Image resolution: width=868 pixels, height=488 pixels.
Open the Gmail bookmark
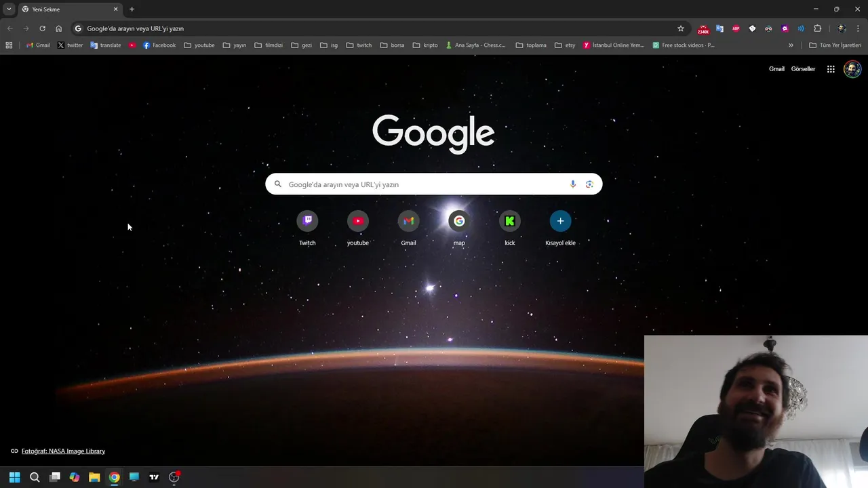[x=38, y=45]
